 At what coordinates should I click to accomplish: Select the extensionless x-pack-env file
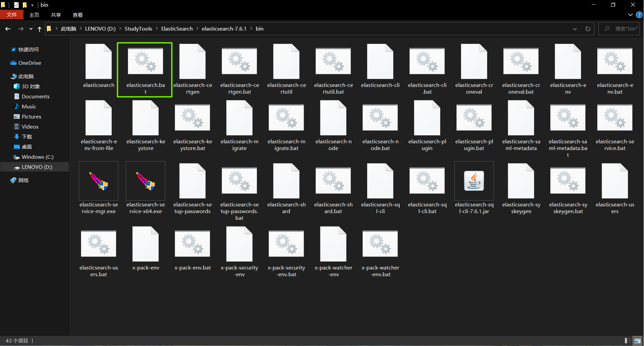[x=145, y=248]
